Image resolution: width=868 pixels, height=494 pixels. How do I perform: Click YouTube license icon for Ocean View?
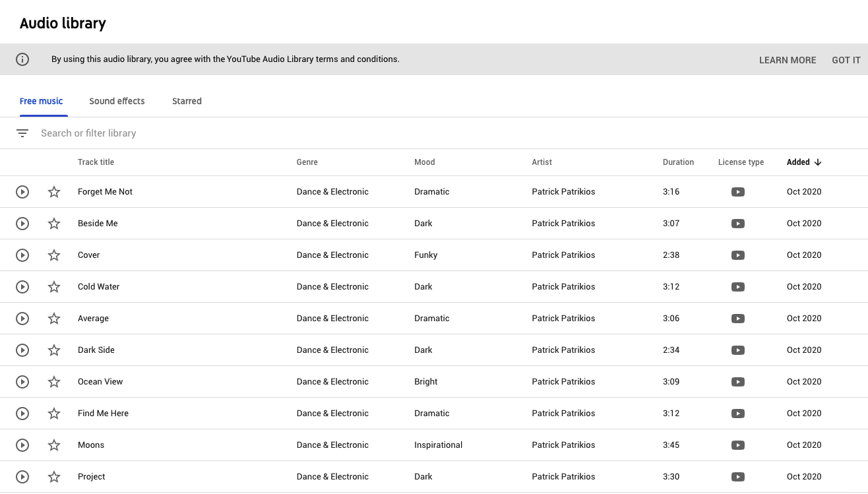(x=738, y=382)
